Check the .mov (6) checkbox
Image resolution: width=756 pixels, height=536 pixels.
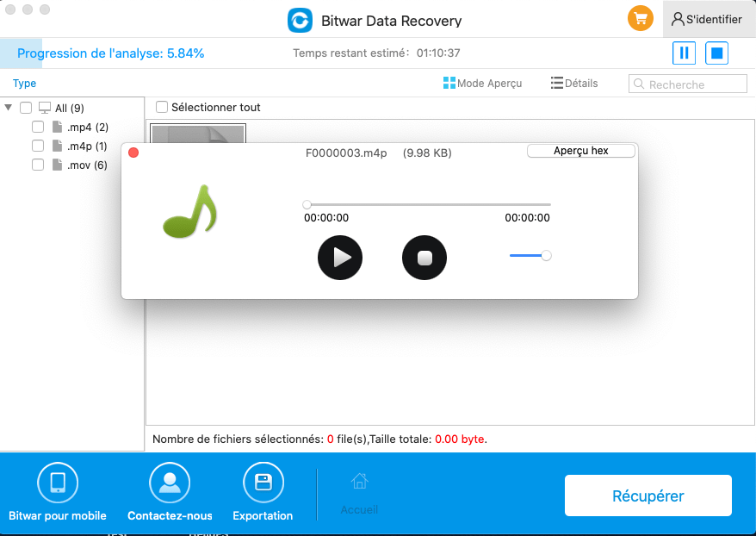click(38, 165)
